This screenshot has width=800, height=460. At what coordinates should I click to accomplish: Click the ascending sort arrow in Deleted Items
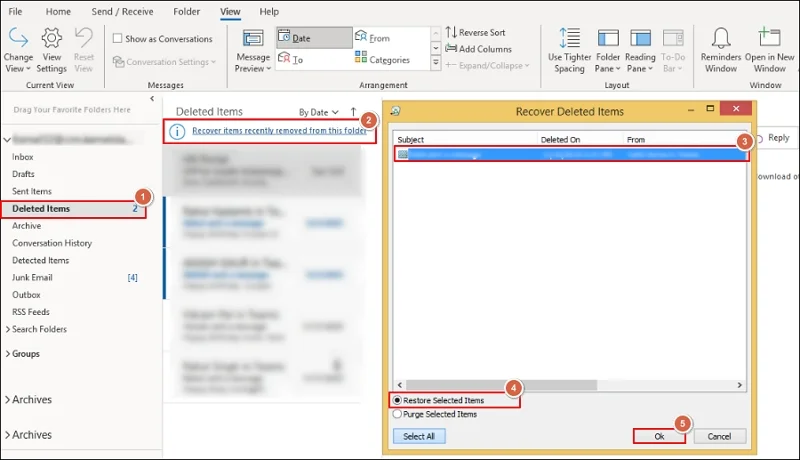pos(353,112)
